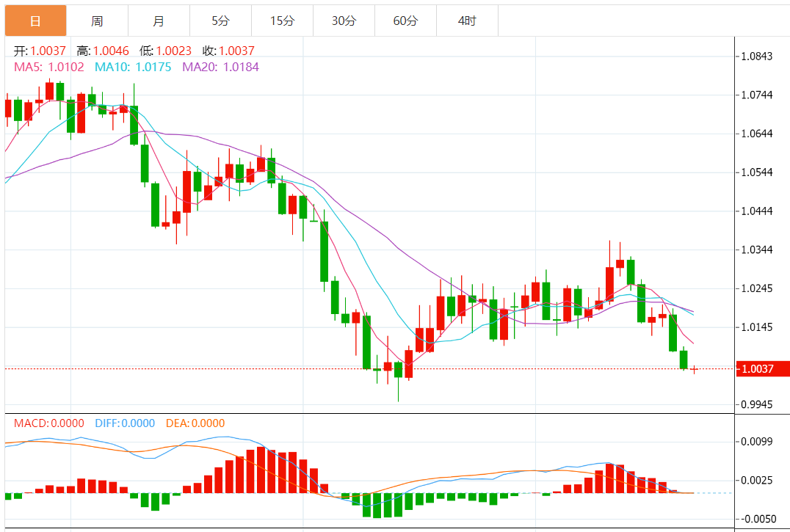
Task: Click the 1.0444 price axis label
Action: pyautogui.click(x=757, y=211)
